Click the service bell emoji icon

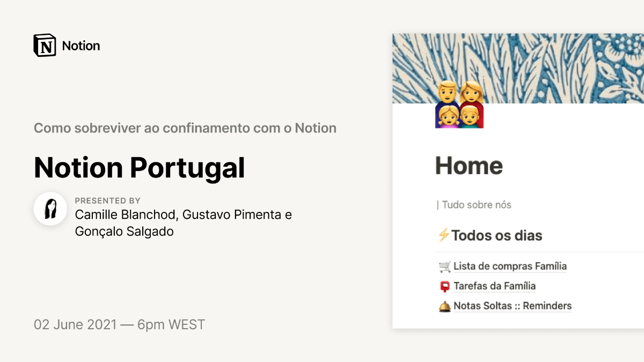[444, 306]
